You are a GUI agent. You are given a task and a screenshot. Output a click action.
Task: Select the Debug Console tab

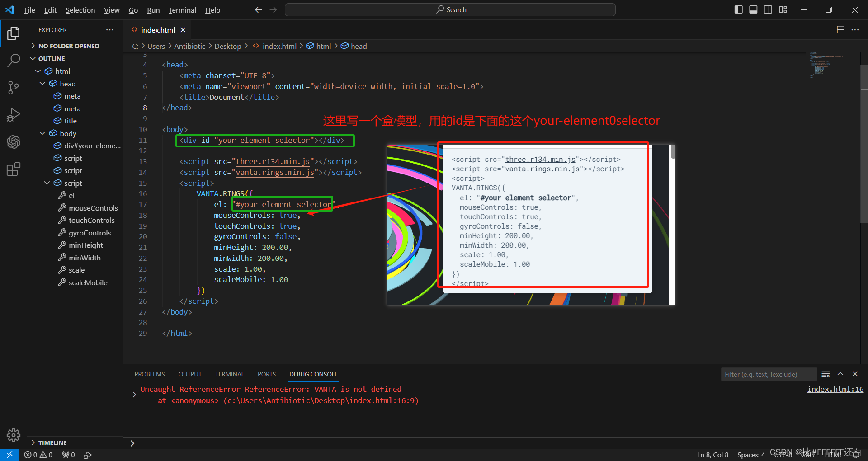pyautogui.click(x=313, y=374)
